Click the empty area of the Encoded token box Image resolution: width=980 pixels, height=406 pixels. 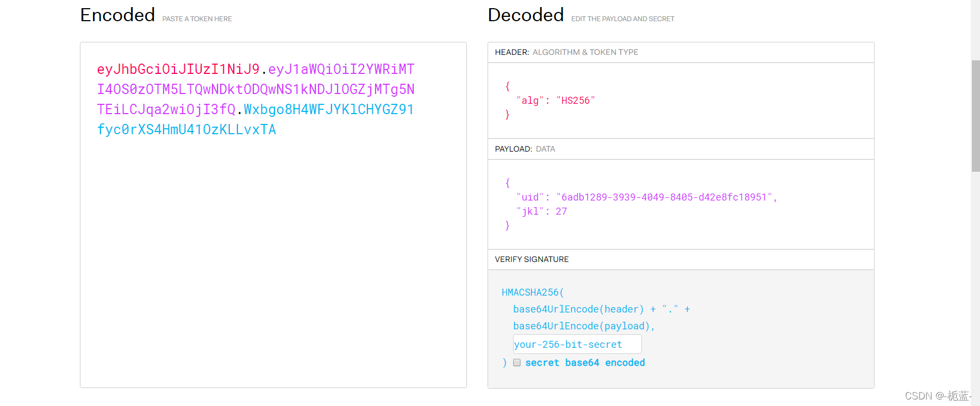pos(273,261)
